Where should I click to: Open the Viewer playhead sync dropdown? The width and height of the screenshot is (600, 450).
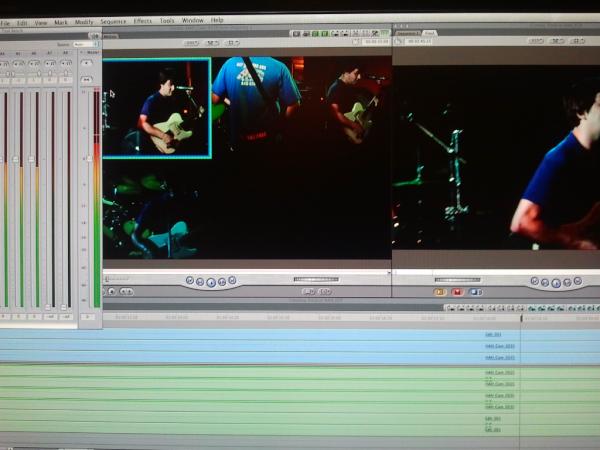212,43
